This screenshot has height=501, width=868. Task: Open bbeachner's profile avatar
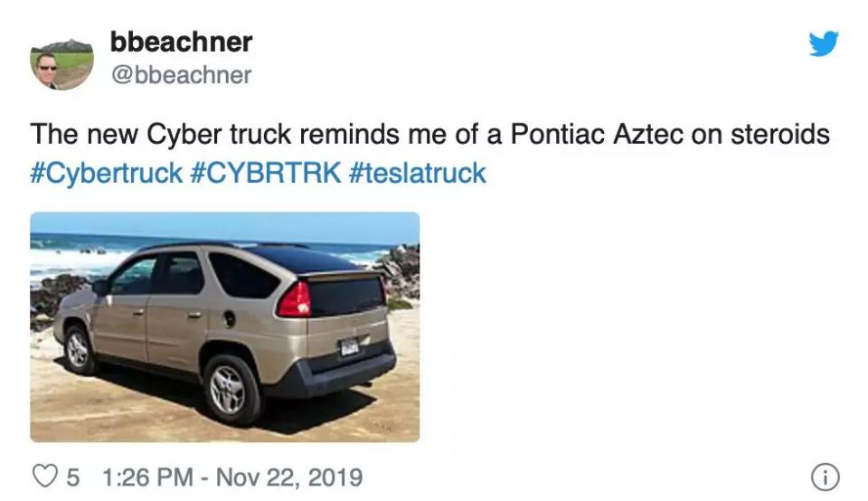pos(61,63)
